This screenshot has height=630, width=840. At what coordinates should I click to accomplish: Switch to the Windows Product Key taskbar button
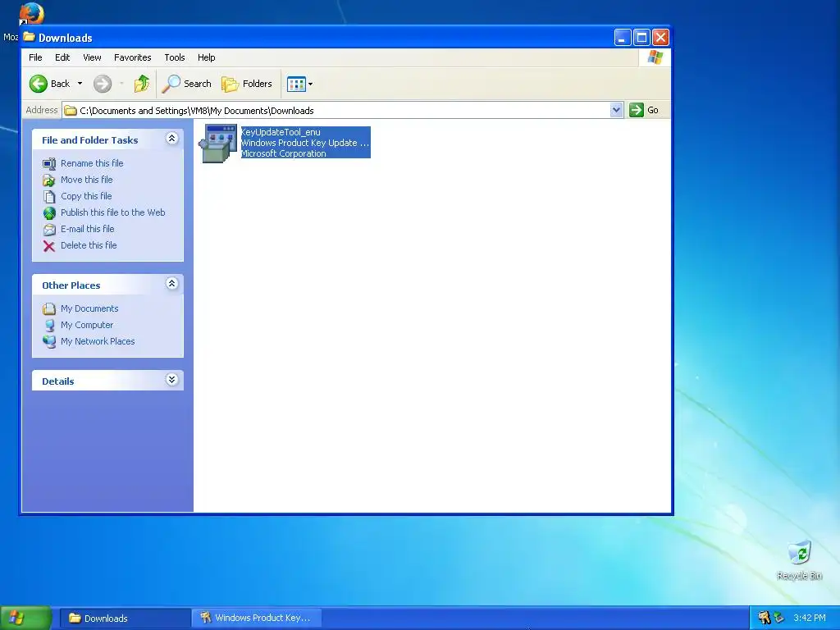point(257,618)
